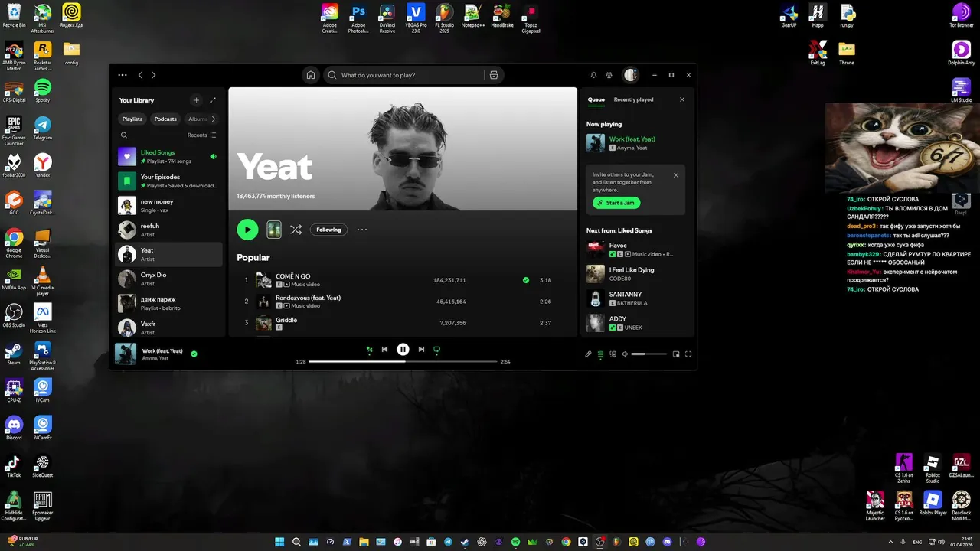Close the Queue panel

(682, 99)
